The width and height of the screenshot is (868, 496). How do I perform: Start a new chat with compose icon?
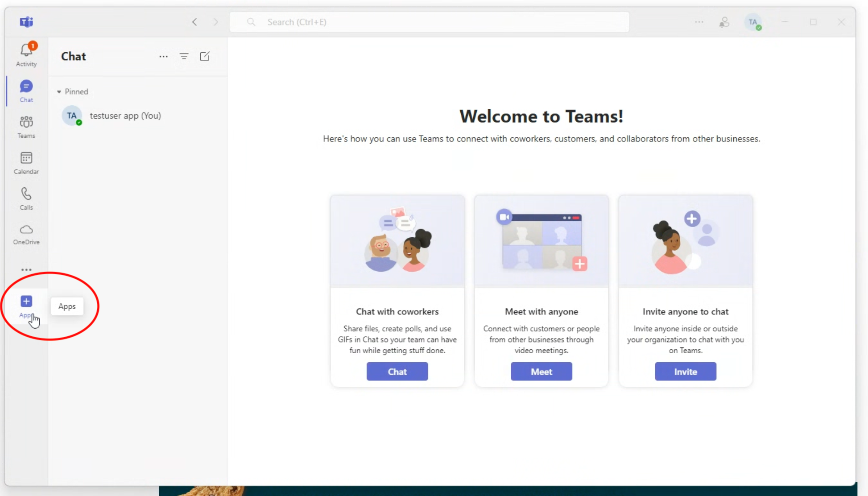(205, 56)
